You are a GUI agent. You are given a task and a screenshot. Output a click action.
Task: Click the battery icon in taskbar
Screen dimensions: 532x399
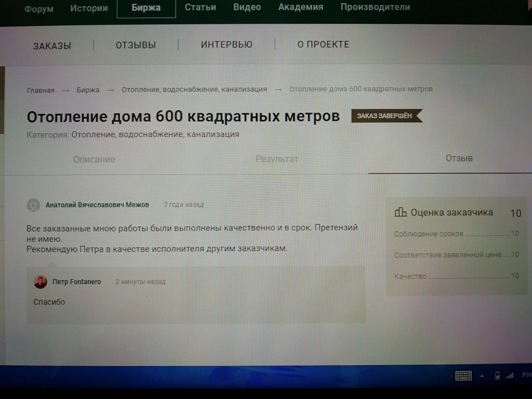(x=497, y=376)
